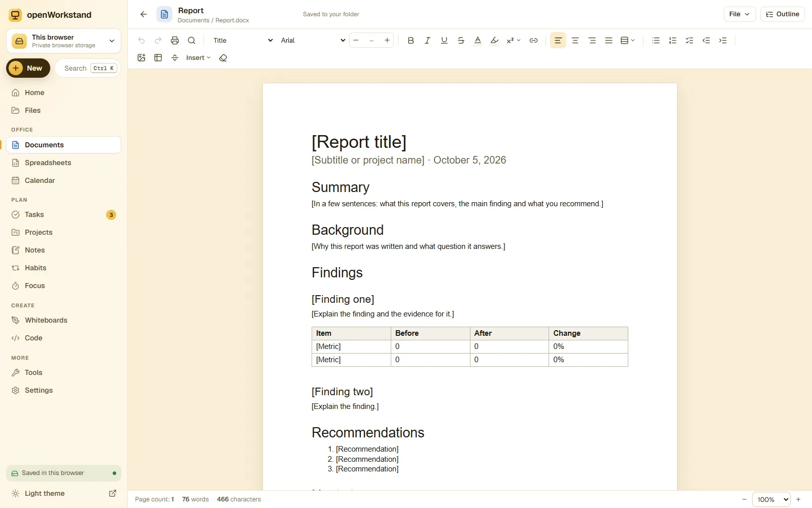Open superscript options dropdown

[x=513, y=41]
